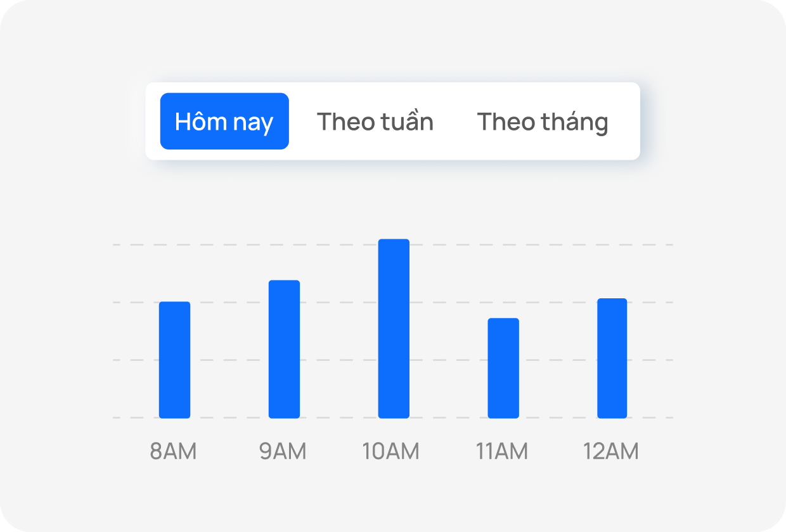Click the 11AM axis label
This screenshot has width=786, height=532.
[503, 451]
